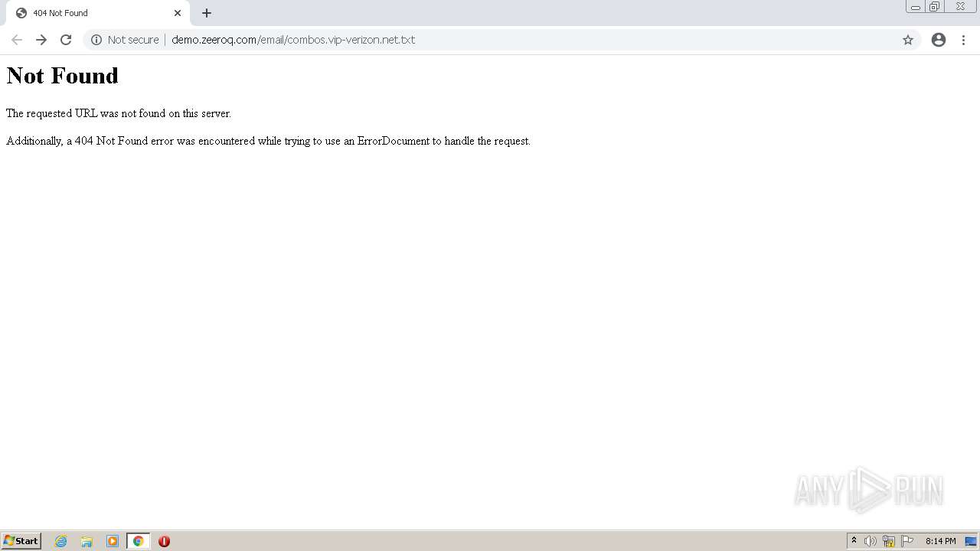Screen dimensions: 980x551
Task: Click the browser back arrow
Action: [x=17, y=40]
